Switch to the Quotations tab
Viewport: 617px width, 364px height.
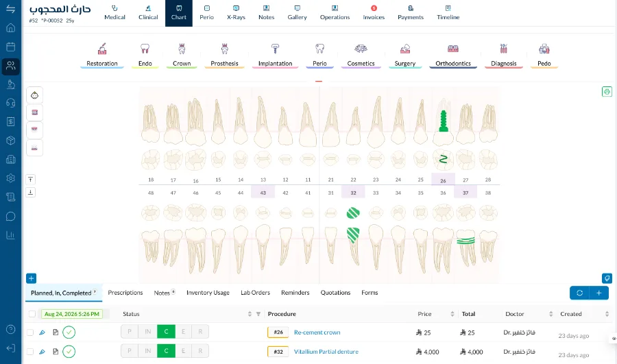tap(335, 293)
